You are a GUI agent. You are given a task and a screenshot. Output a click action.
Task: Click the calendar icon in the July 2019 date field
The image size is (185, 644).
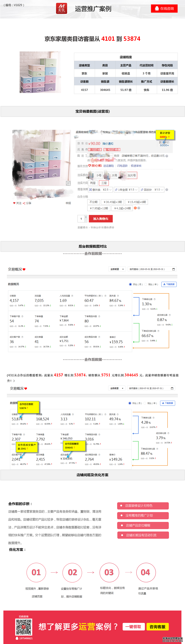point(172,389)
